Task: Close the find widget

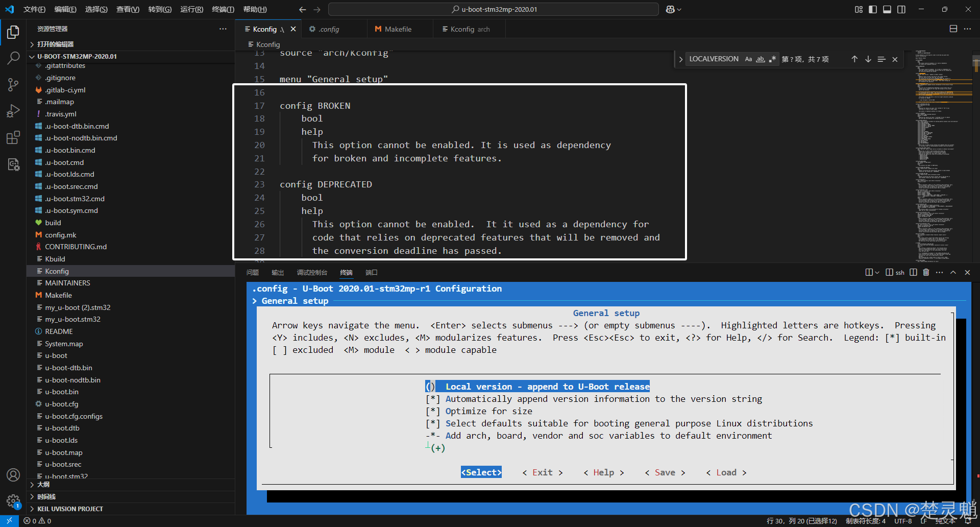Action: point(895,59)
